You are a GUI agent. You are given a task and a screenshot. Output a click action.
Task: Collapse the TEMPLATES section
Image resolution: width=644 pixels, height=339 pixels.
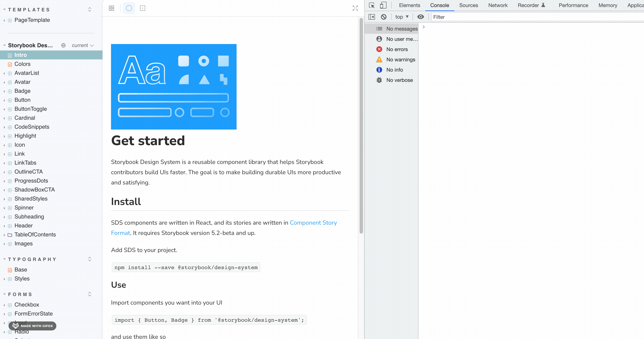pyautogui.click(x=4, y=9)
